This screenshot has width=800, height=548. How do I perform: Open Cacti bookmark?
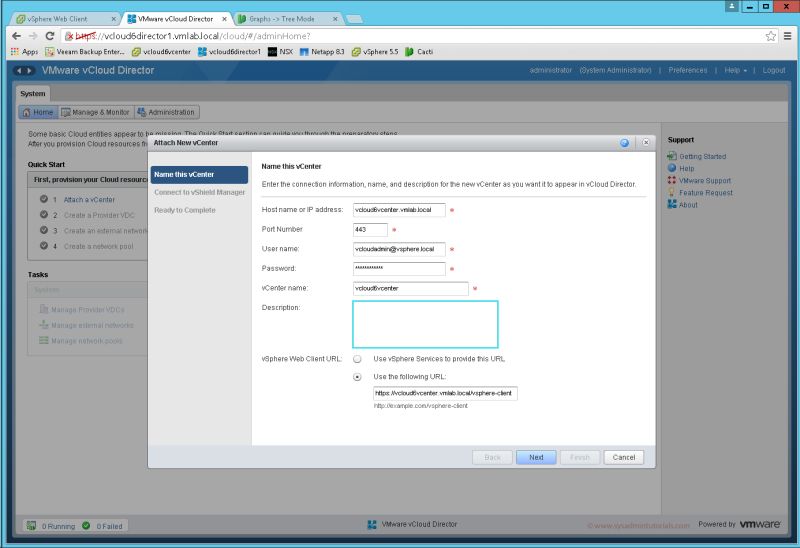pos(419,52)
